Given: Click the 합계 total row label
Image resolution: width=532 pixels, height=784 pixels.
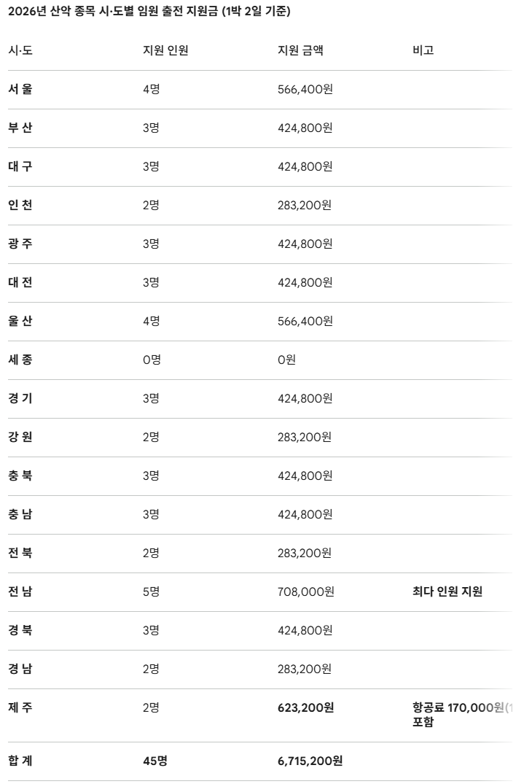Looking at the screenshot, I should pos(20,761).
